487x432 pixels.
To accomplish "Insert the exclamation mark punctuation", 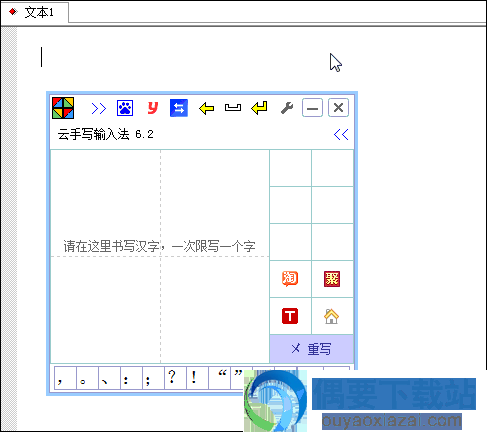I will [197, 378].
